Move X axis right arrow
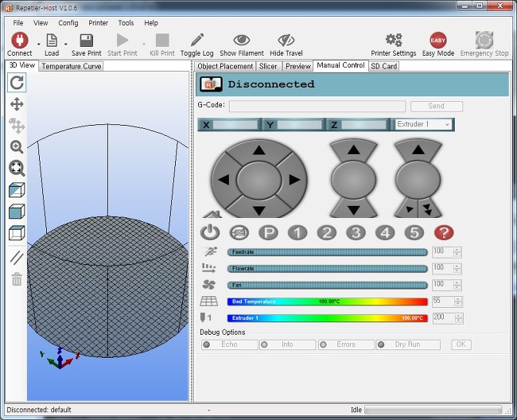Screen dimensions: 517x420 [294, 180]
